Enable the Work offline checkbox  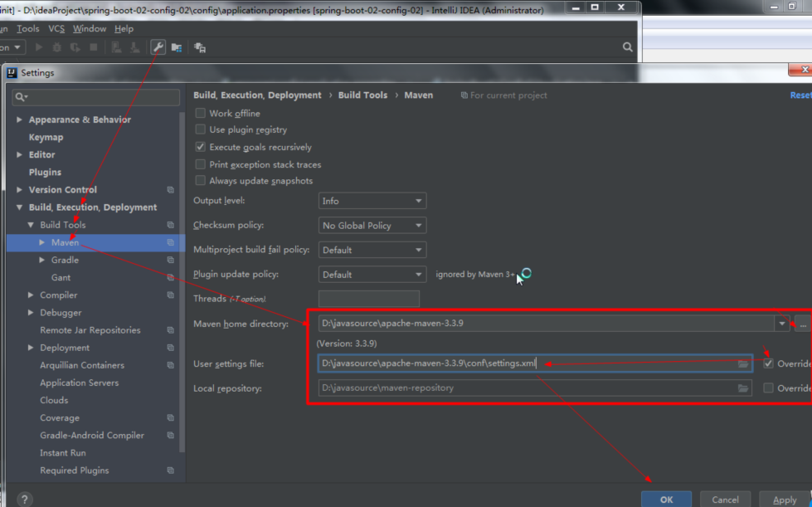click(200, 113)
